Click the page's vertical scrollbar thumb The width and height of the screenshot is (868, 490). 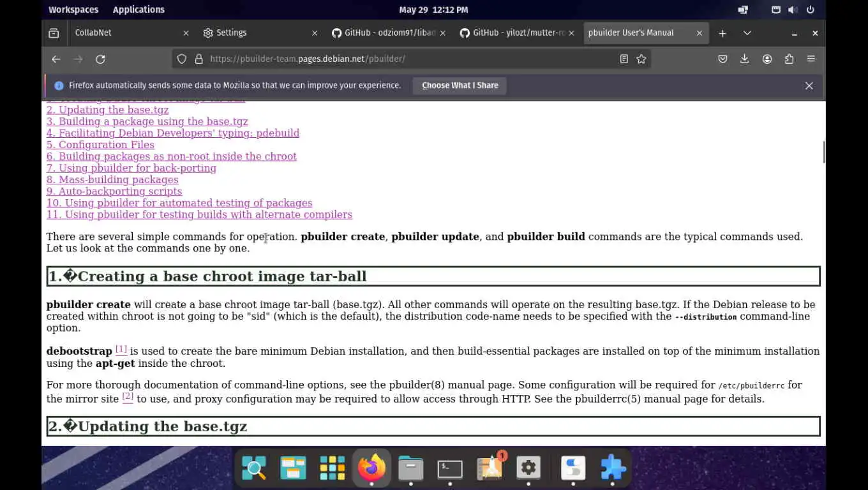823,152
